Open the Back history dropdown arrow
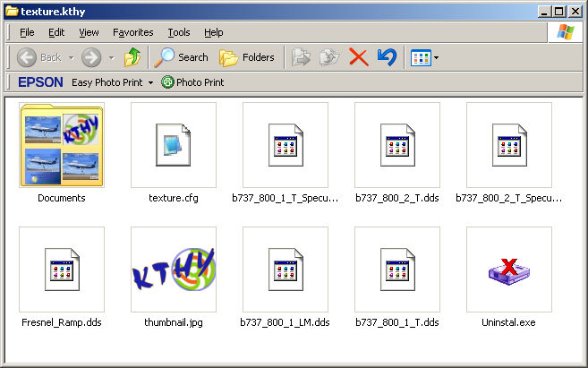 pyautogui.click(x=72, y=58)
